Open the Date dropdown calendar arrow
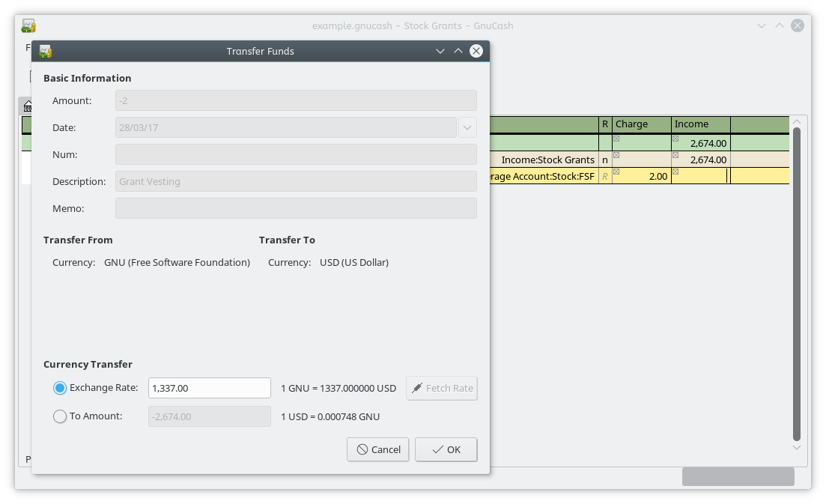The width and height of the screenshot is (826, 504). coord(467,127)
